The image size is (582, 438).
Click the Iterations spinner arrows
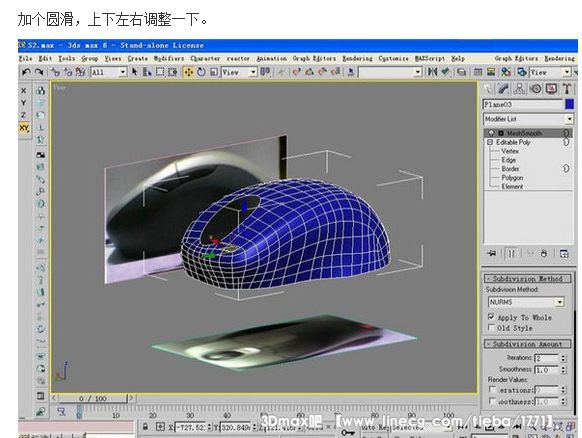click(x=563, y=358)
